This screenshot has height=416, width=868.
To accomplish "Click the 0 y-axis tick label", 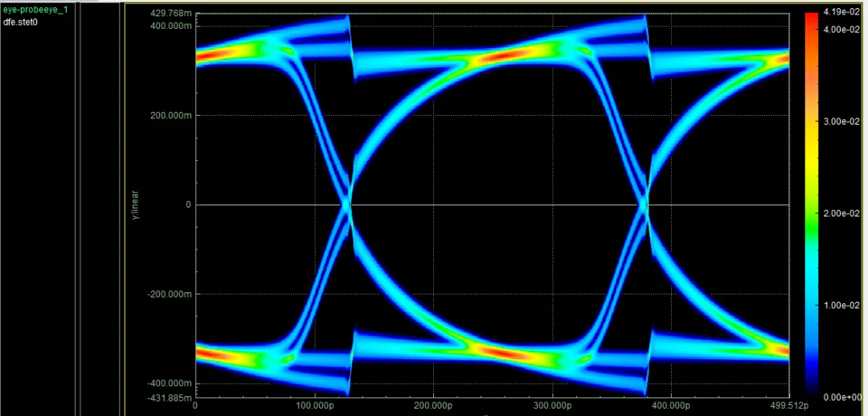I will pos(189,205).
